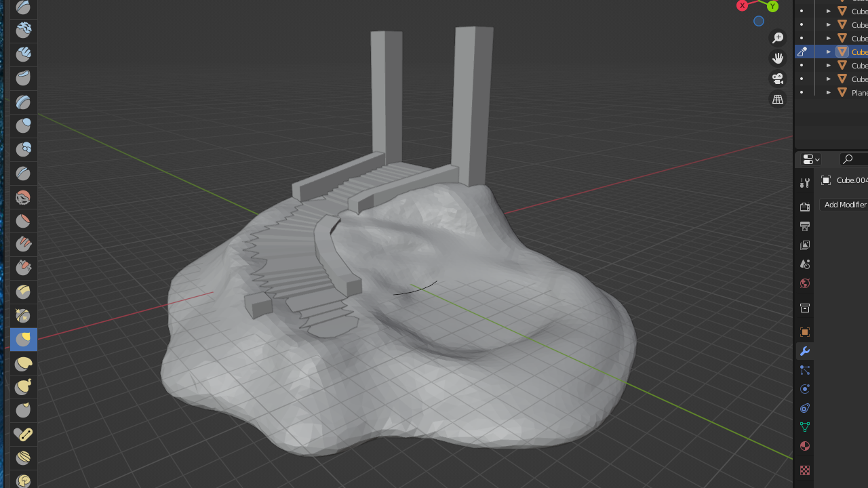Viewport: 868px width, 488px height.
Task: Choose the Inflate sculpt brush
Action: click(23, 125)
